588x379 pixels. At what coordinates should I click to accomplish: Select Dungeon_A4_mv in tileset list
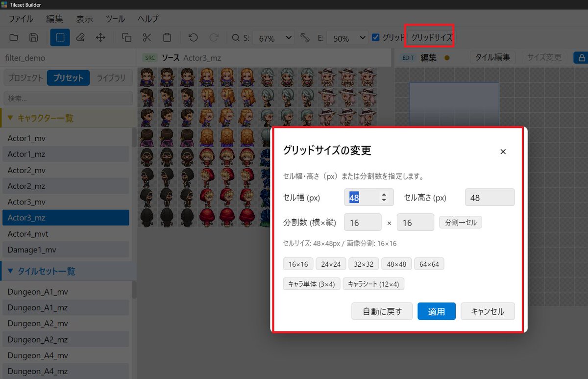pyautogui.click(x=66, y=355)
